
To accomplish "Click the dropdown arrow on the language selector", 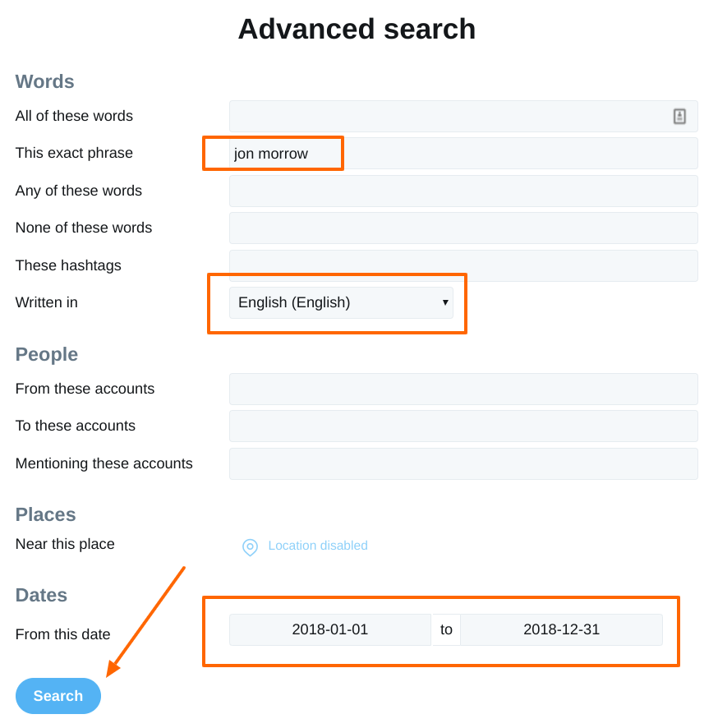I will coord(445,302).
